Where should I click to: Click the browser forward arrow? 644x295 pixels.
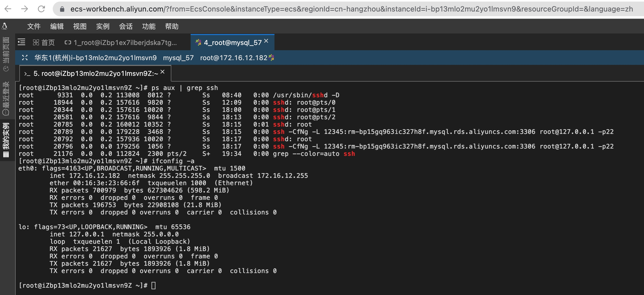point(25,9)
